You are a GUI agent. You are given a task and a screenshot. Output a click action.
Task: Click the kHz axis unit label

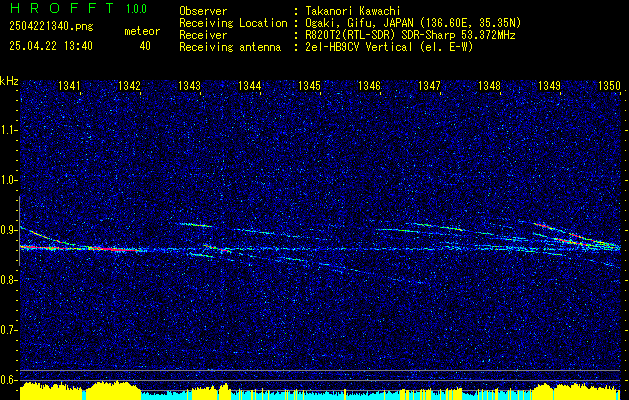click(x=9, y=81)
